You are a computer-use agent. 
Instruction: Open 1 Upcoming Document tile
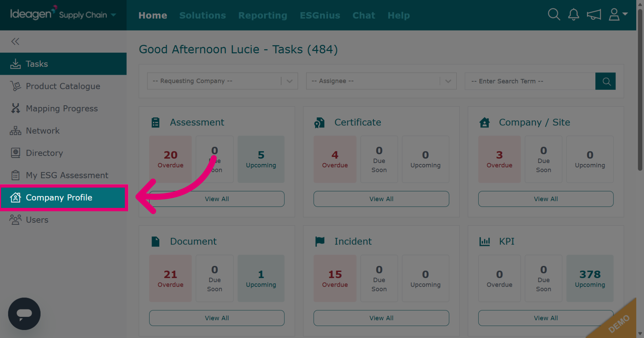pos(261,278)
